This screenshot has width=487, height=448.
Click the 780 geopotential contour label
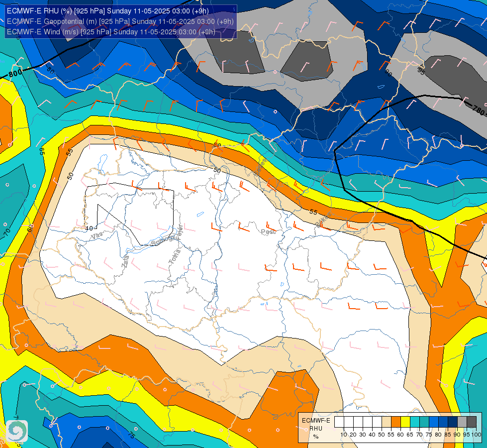click(479, 110)
